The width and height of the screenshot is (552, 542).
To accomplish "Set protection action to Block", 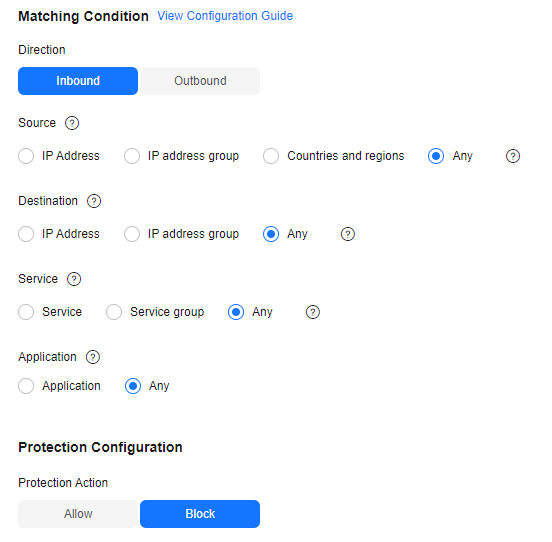I will pos(200,514).
